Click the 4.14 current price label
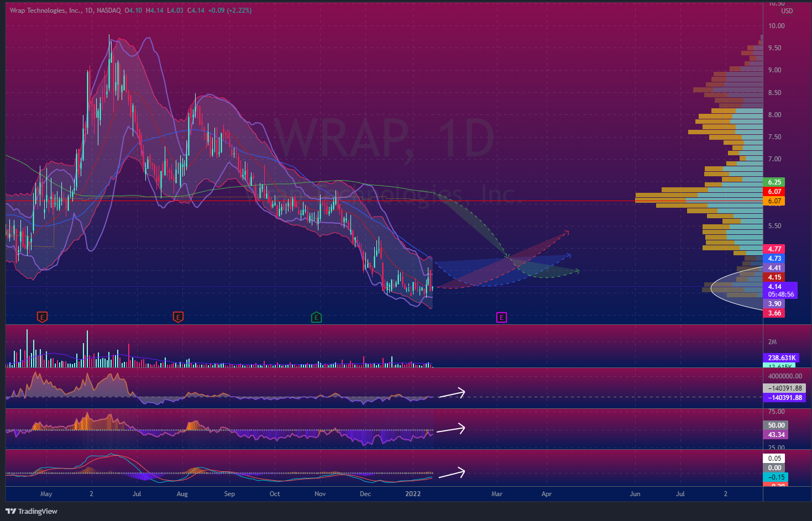 tap(774, 287)
